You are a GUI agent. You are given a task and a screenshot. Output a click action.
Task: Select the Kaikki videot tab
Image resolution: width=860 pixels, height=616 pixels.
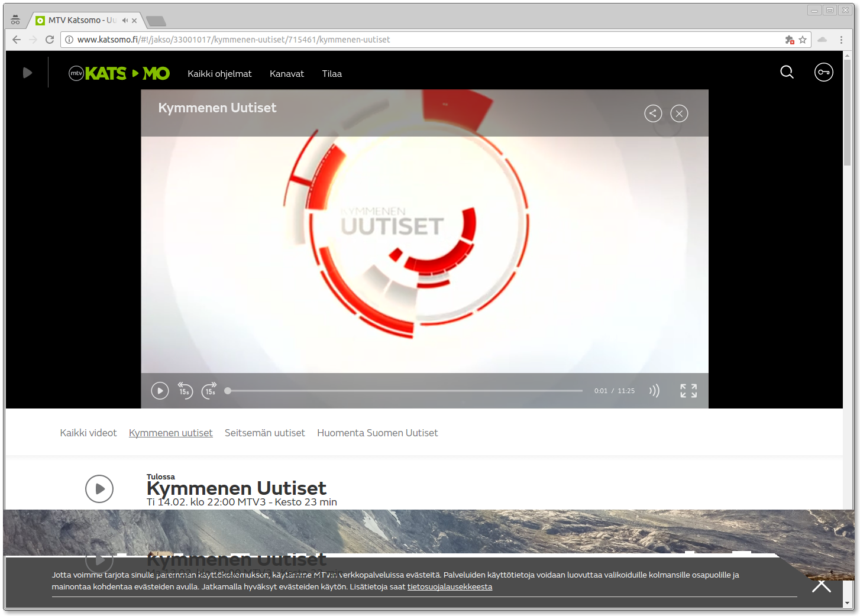[88, 433]
